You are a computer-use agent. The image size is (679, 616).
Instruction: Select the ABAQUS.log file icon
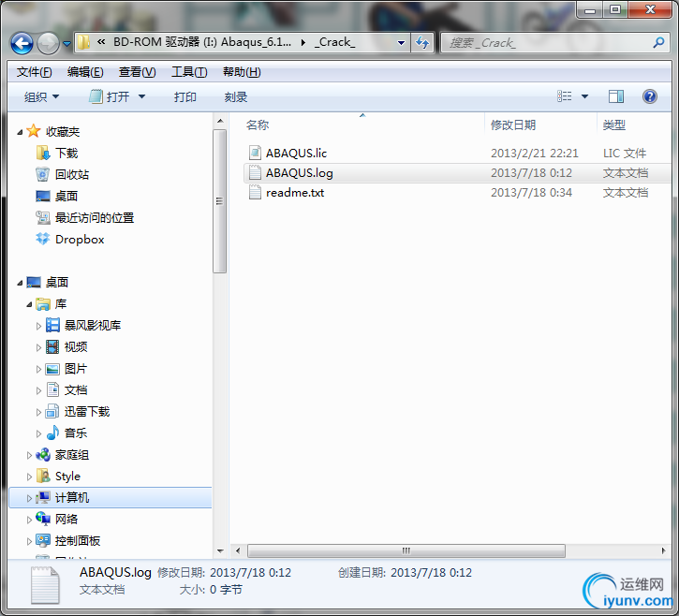(x=255, y=172)
